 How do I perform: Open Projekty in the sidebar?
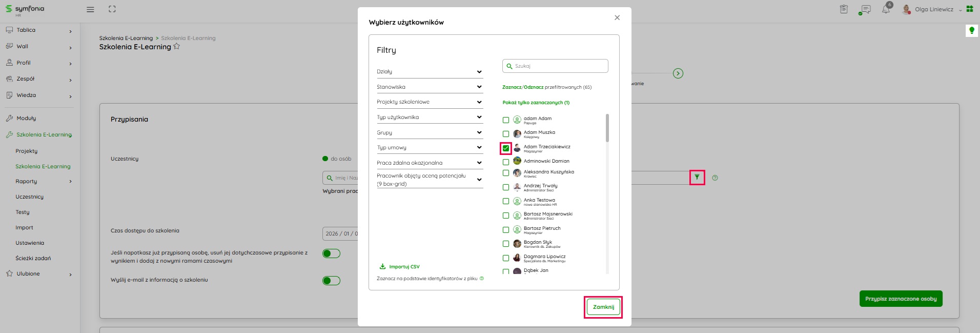[27, 151]
